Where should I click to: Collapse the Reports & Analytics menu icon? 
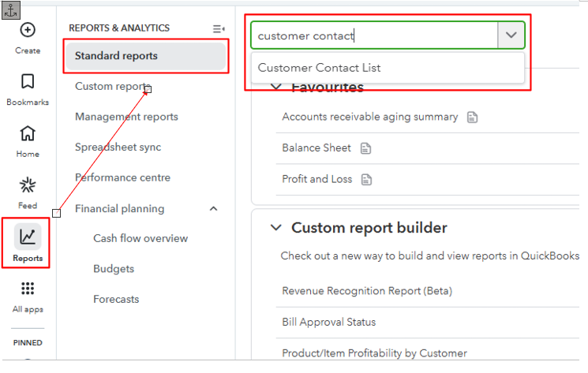[x=219, y=28]
